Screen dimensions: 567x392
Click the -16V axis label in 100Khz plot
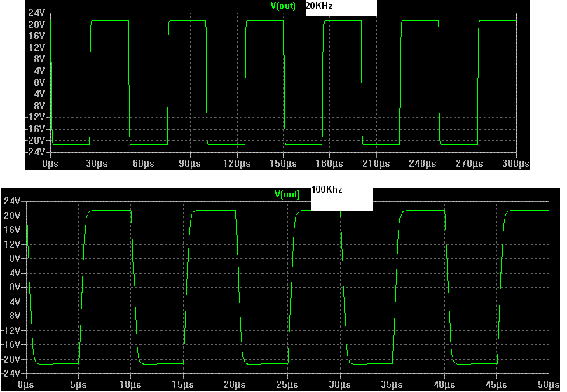pyautogui.click(x=11, y=344)
